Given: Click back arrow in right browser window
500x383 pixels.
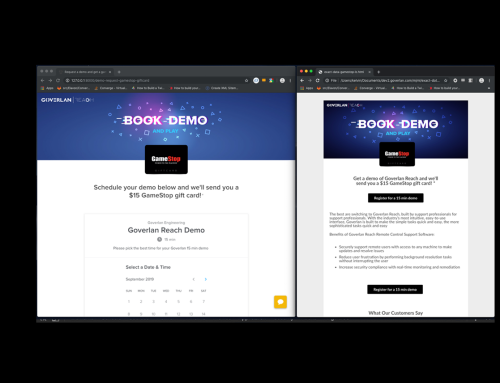Looking at the screenshot, I should tap(302, 80).
